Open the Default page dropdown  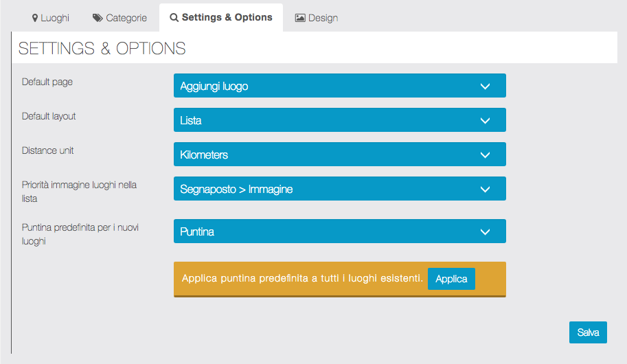tap(339, 86)
